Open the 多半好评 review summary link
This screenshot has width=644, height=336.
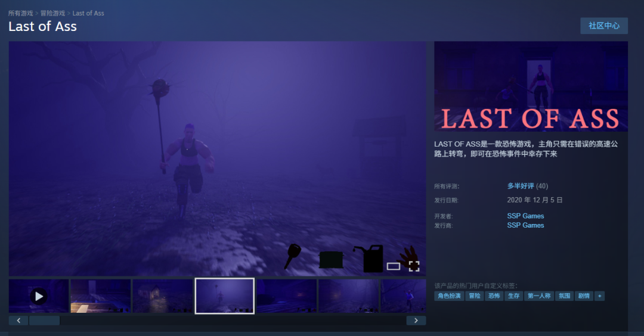click(x=521, y=186)
